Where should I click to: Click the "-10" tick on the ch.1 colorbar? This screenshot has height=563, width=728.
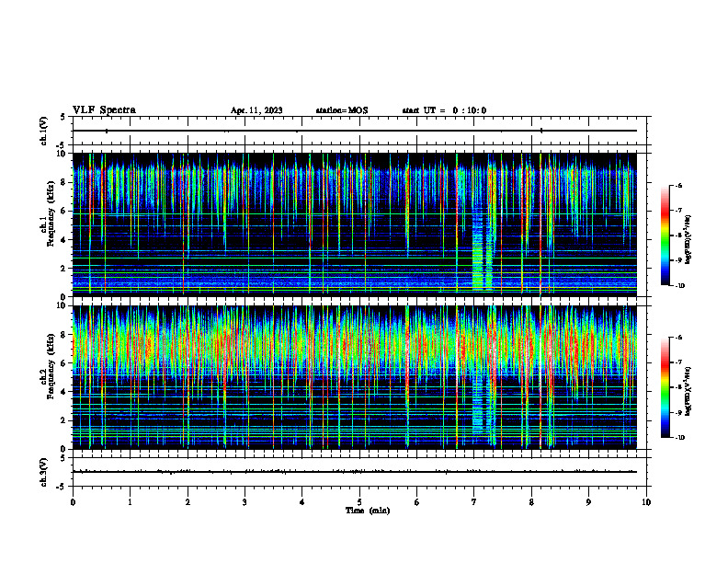coord(679,286)
